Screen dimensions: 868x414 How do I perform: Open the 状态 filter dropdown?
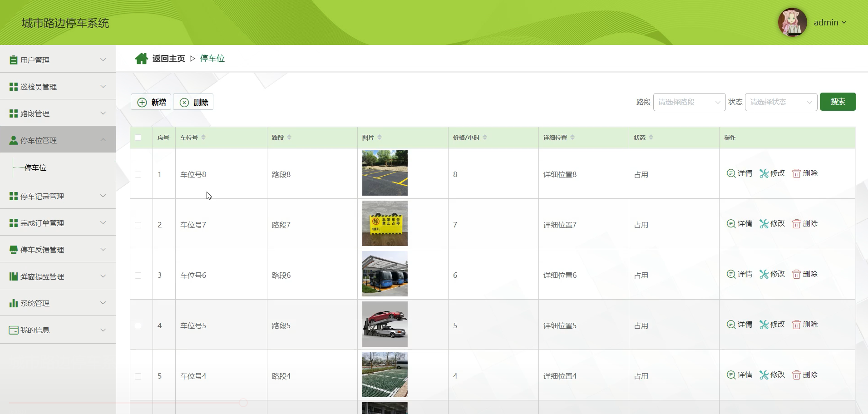click(781, 102)
